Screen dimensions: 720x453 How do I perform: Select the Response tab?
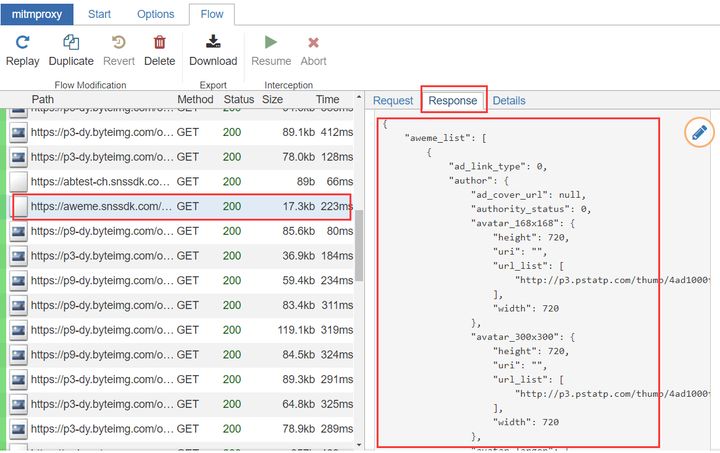point(453,101)
